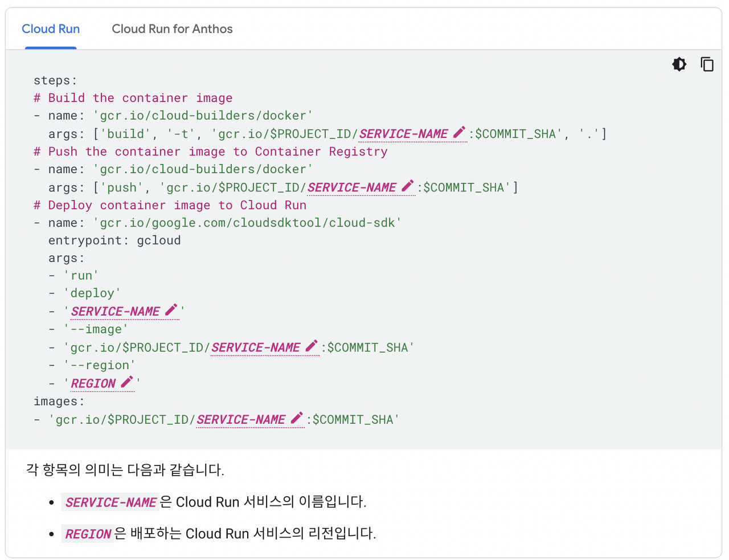Click '# Push the container image to Container Registry' comment
Screen dimensions: 729x560
pos(211,152)
